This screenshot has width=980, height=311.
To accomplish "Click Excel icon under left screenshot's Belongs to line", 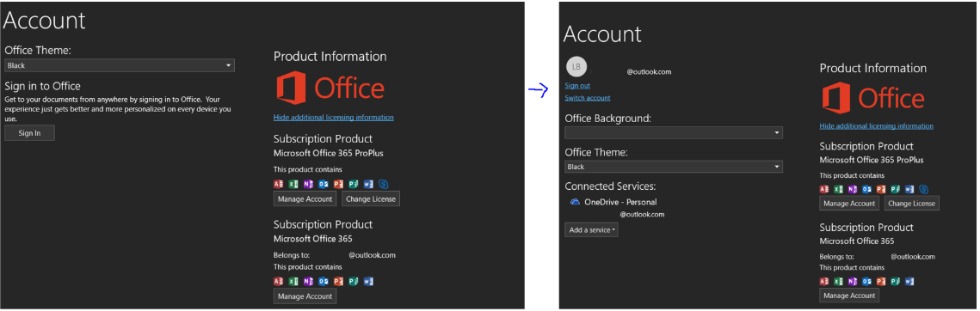I will click(293, 282).
